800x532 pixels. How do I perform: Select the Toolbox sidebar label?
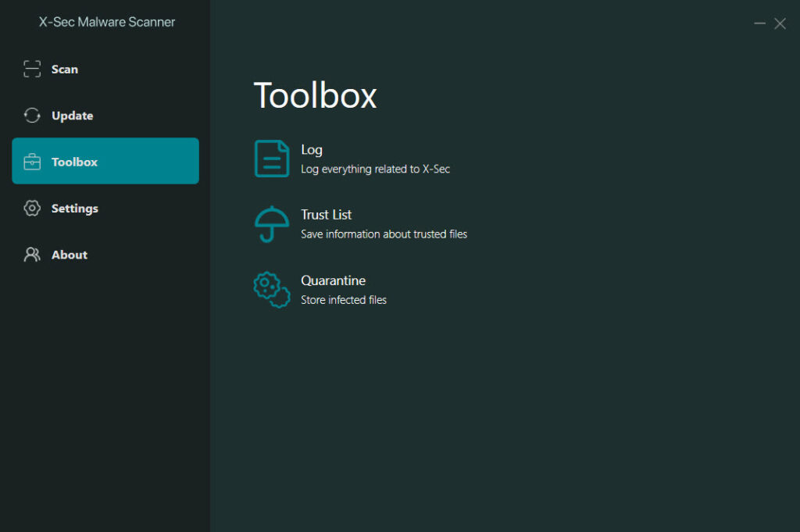tap(74, 162)
